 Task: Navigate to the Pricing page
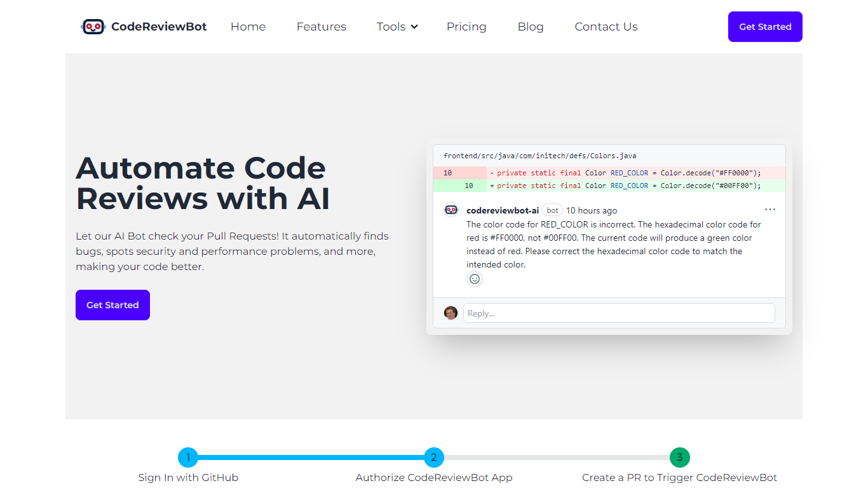(466, 27)
